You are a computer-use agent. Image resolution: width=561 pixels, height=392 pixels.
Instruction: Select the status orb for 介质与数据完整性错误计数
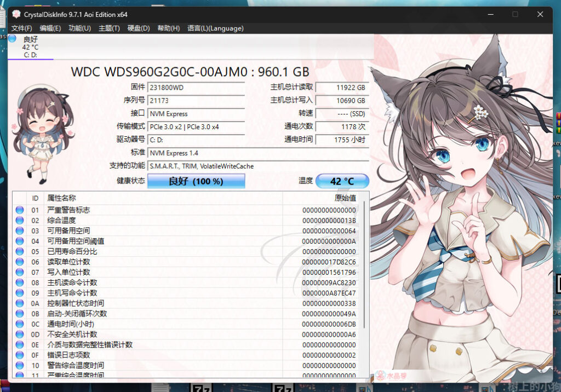click(20, 345)
